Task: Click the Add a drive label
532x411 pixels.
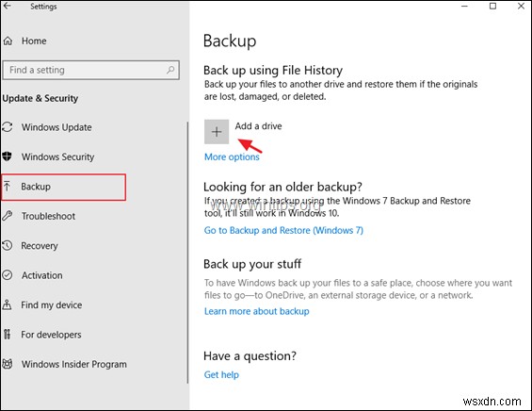Action: point(258,126)
